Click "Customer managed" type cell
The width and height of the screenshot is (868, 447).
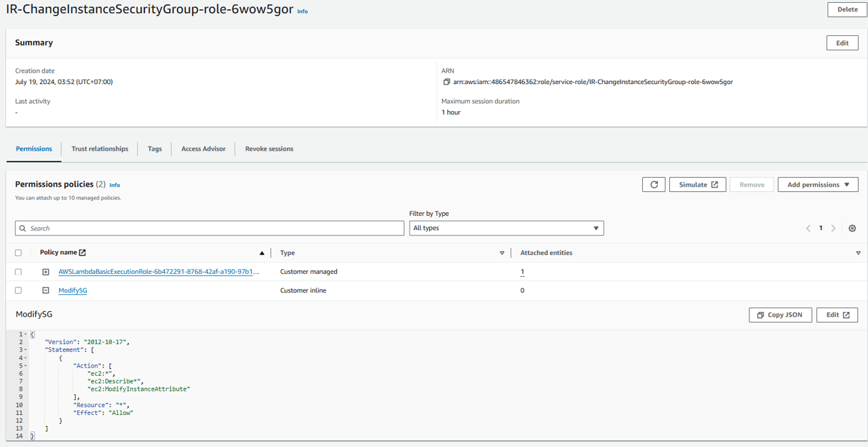click(x=309, y=271)
